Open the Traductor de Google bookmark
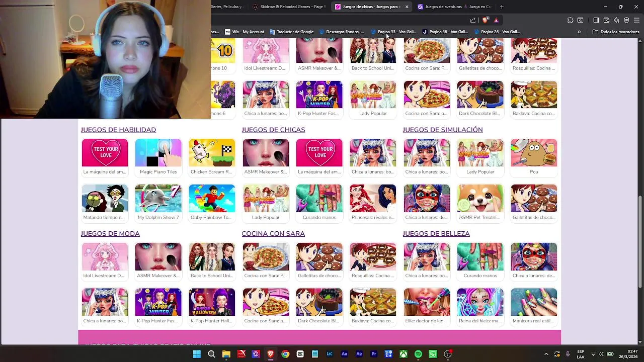Viewport: 644px width, 362px height. [x=291, y=32]
